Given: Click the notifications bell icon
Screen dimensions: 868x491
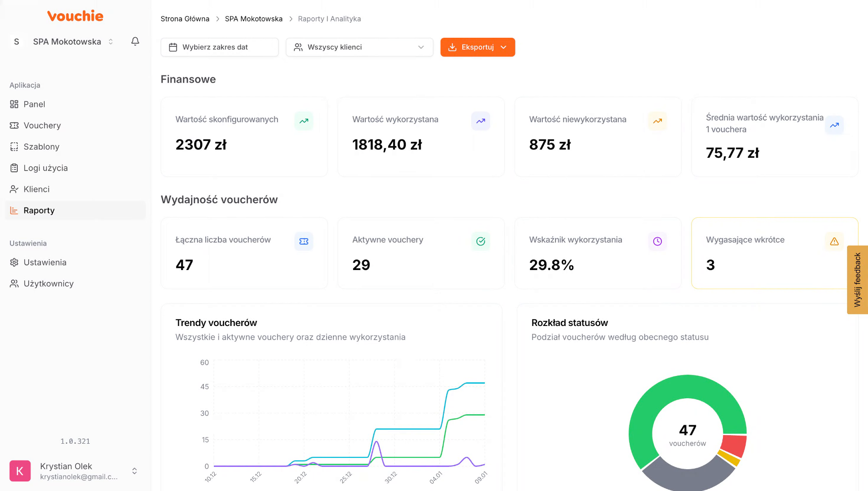Looking at the screenshot, I should [x=135, y=41].
